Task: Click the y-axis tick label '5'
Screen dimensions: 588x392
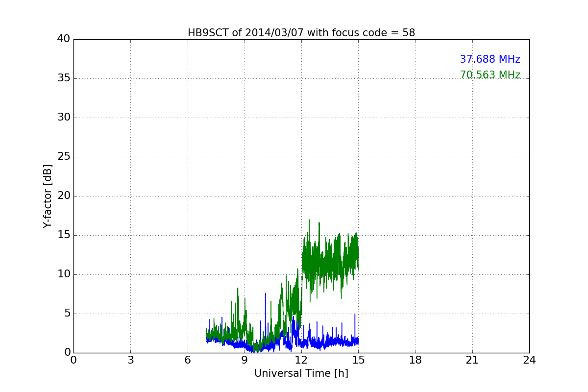Action: pos(67,314)
